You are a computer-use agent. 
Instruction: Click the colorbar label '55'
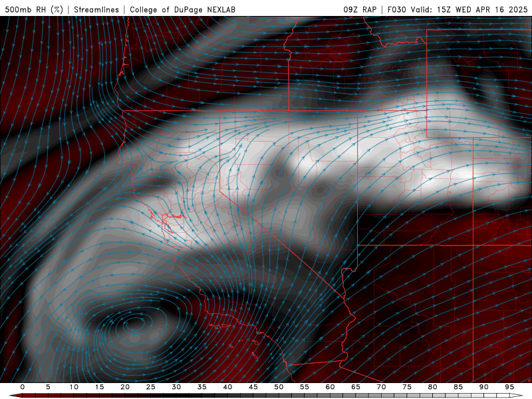click(x=305, y=387)
